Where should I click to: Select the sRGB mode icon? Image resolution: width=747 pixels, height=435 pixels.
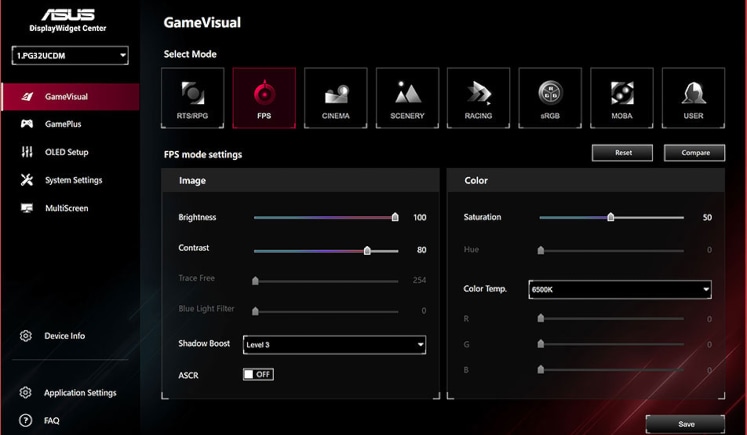coord(550,98)
